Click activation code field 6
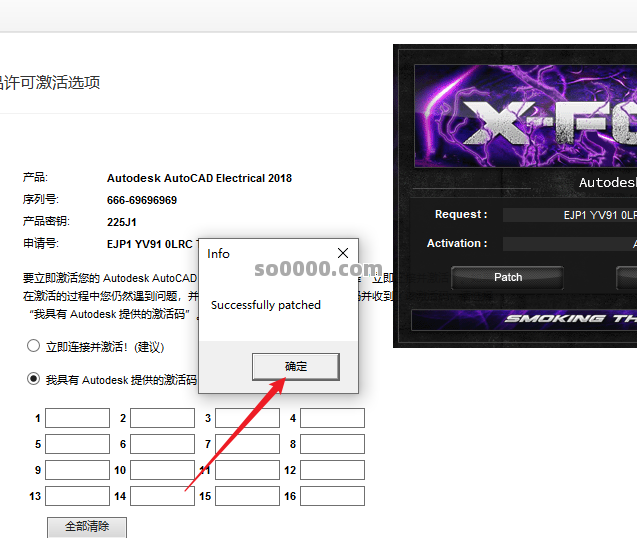637x538 pixels. coord(162,444)
